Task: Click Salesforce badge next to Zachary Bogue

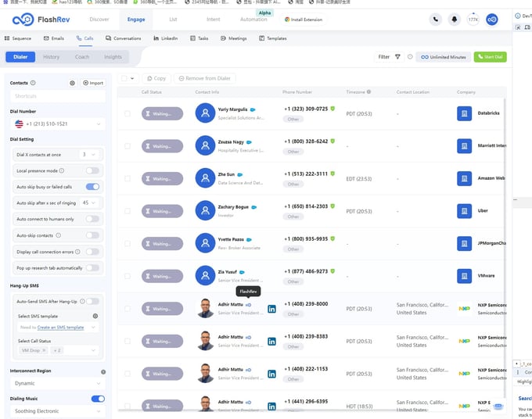Action: click(253, 207)
